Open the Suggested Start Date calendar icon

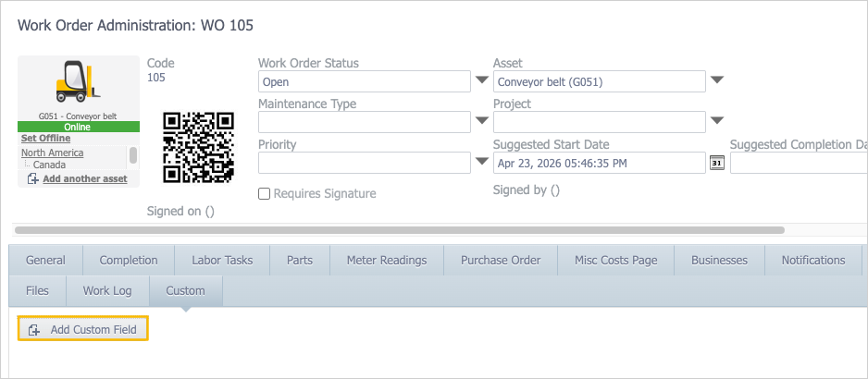(x=717, y=163)
